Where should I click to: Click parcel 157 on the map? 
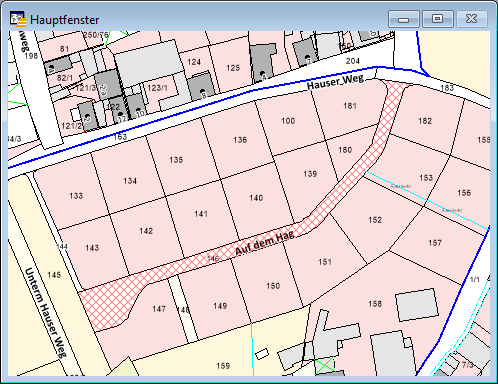pyautogui.click(x=435, y=243)
